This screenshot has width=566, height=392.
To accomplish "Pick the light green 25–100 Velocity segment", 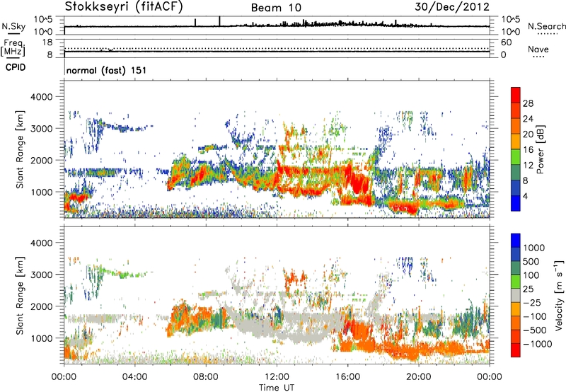I will [516, 282].
